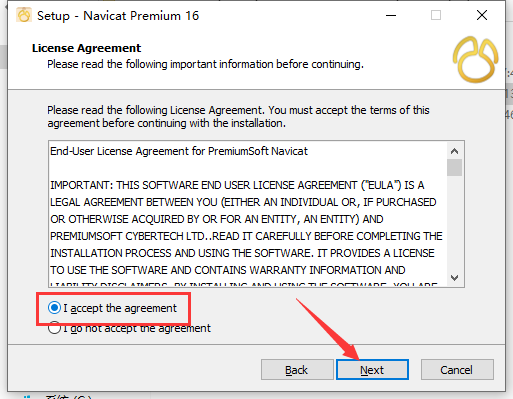Viewport: 513px width, 399px height.
Task: Click the license text scrollbar thumb
Action: click(x=454, y=167)
